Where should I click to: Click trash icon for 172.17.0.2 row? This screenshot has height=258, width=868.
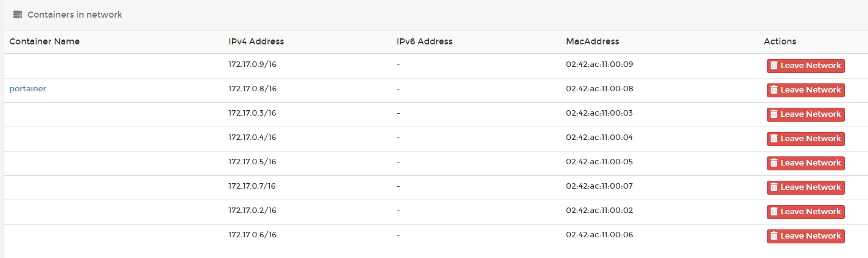tap(774, 212)
